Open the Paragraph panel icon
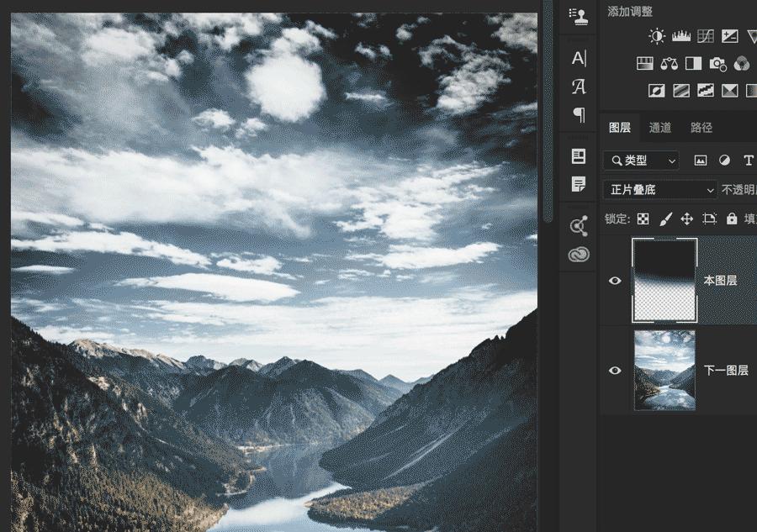The width and height of the screenshot is (757, 532). tap(579, 115)
